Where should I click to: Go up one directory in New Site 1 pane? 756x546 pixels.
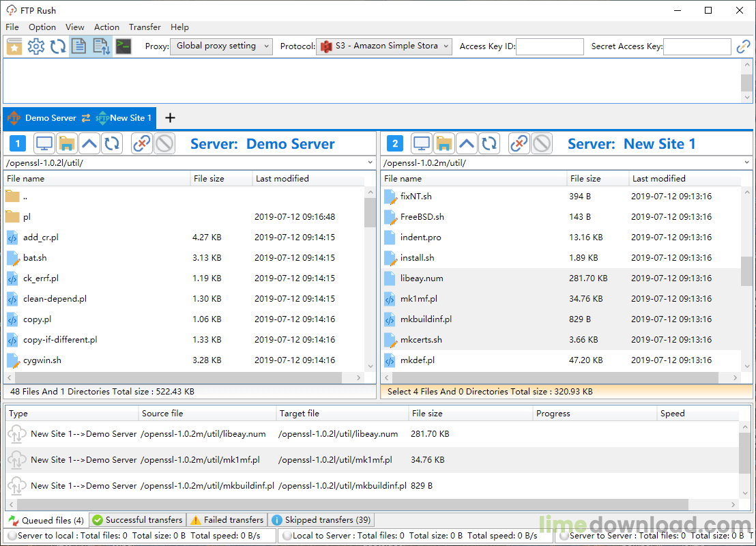[x=467, y=144]
